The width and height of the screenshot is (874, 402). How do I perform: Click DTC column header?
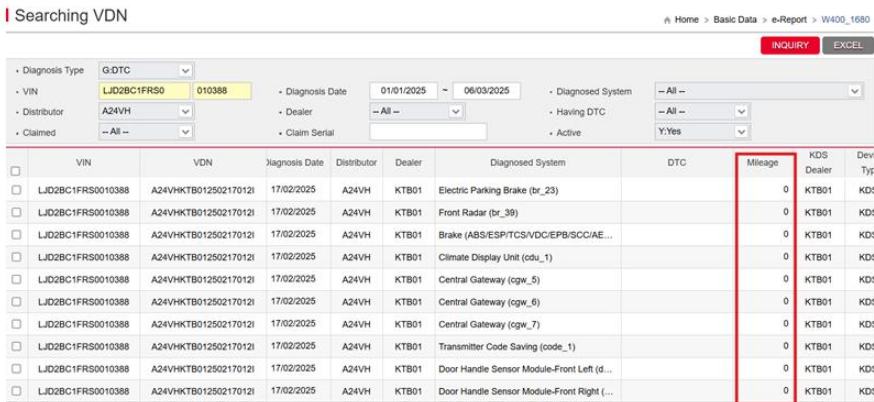click(x=676, y=163)
